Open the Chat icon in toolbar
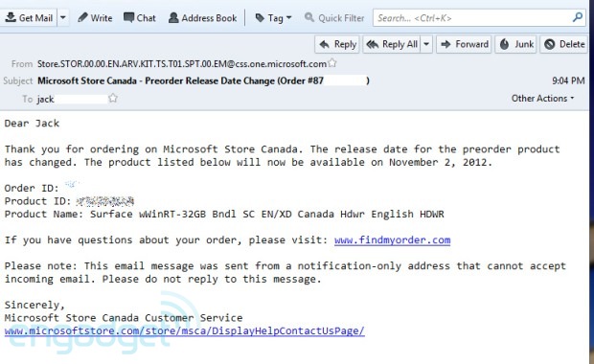Image resolution: width=594 pixels, height=364 pixels. [128, 17]
